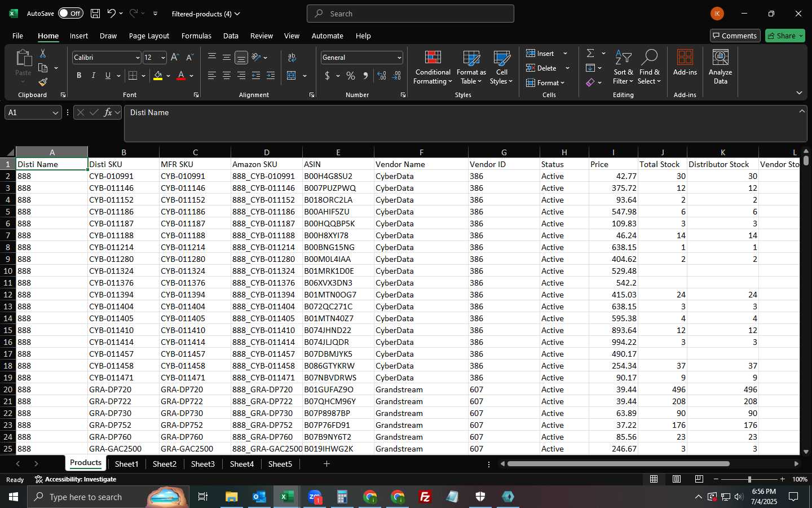Click the Format Painter brush icon
The image size is (812, 508).
[x=43, y=82]
